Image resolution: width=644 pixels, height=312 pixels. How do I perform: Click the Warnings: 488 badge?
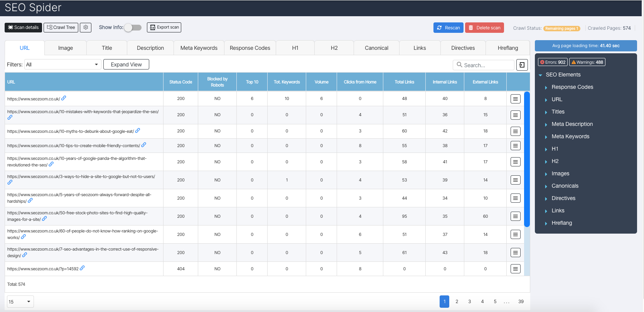tap(587, 62)
